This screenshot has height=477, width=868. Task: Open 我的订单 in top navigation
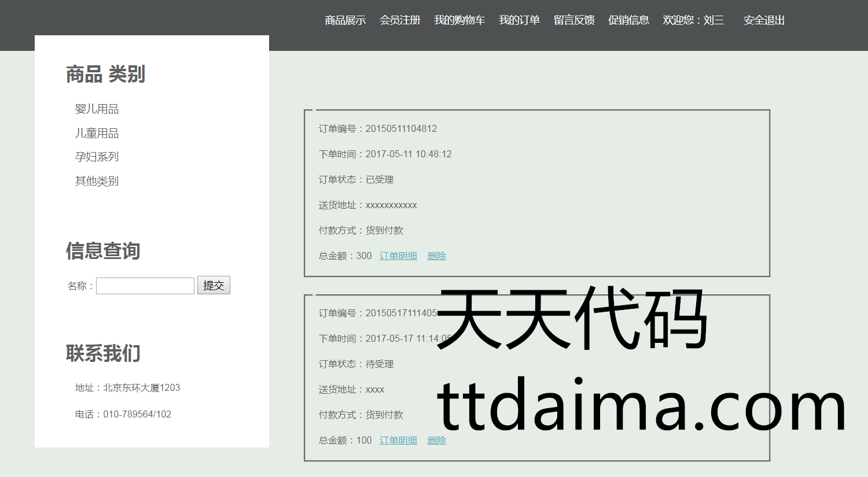coord(519,20)
